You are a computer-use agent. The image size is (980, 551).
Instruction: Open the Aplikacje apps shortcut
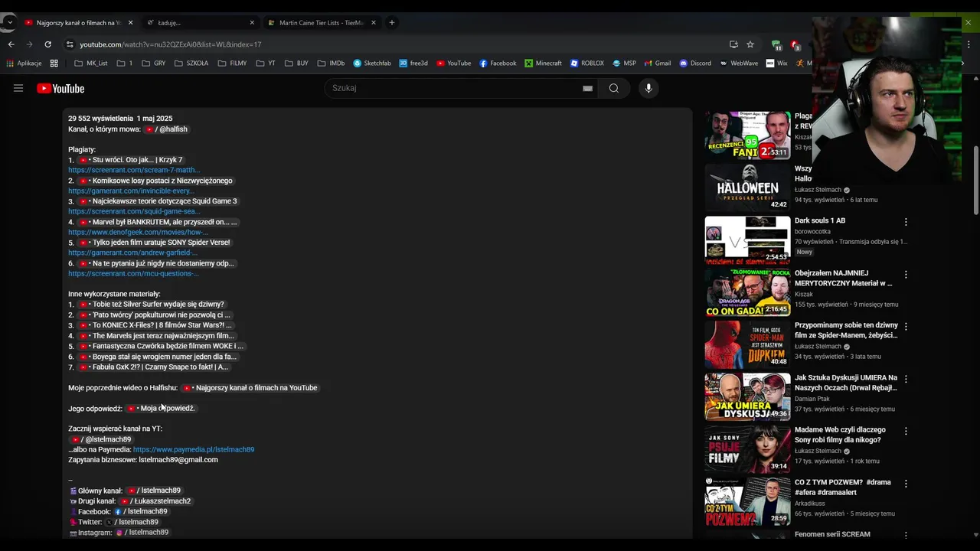click(x=24, y=64)
